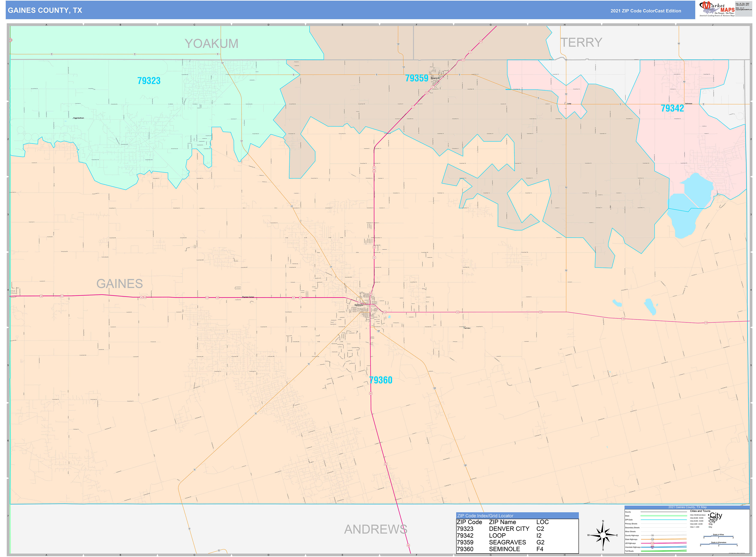Click the SEMINOLE entry in the ZIP index
Screen dimensions: 756x557
pyautogui.click(x=505, y=549)
